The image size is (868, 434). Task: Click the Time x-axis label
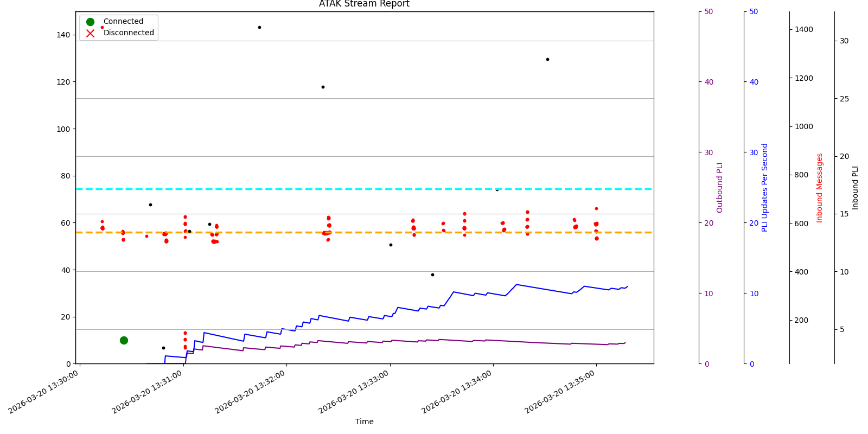[x=364, y=422]
